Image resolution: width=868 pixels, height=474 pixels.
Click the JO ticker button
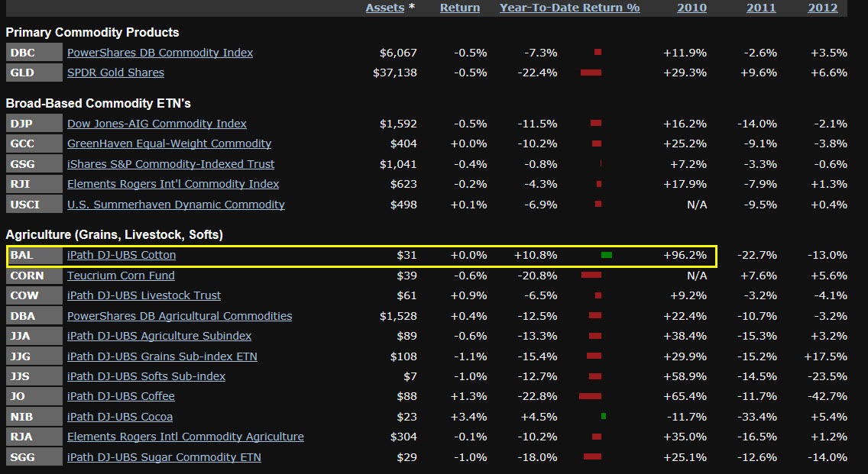pyautogui.click(x=34, y=396)
